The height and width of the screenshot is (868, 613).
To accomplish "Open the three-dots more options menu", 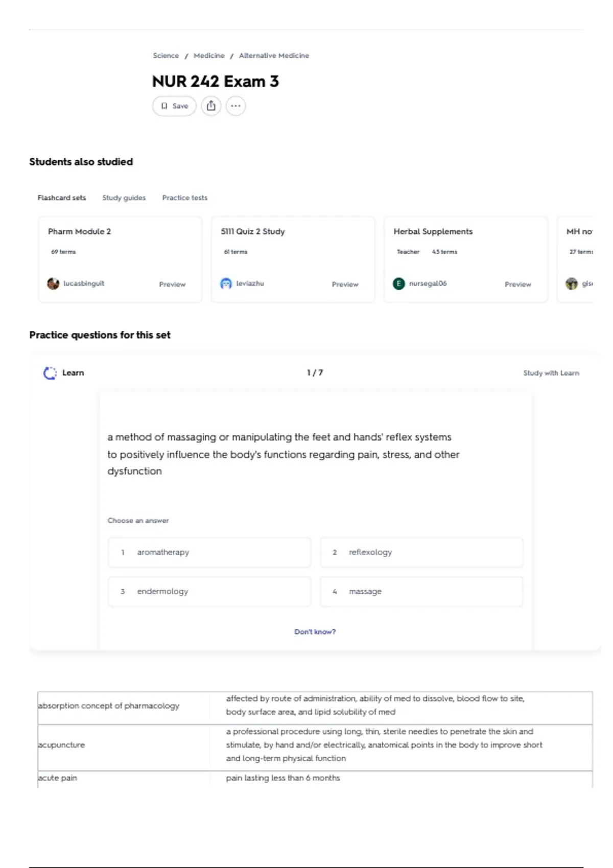I will tap(235, 106).
